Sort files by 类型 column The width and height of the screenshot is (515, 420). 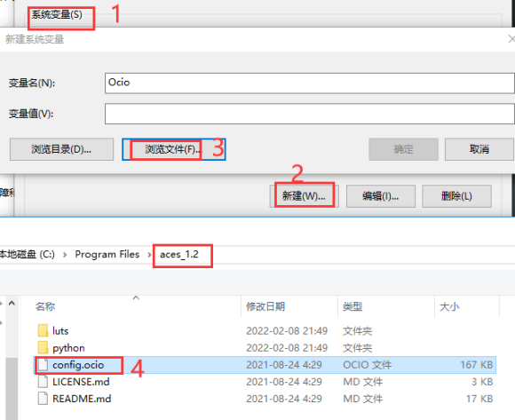click(353, 306)
